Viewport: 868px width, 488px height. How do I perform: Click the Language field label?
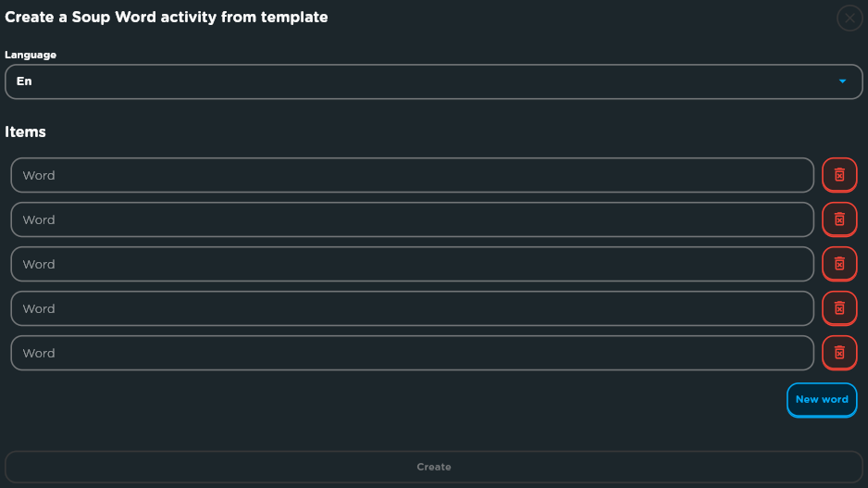click(x=31, y=55)
